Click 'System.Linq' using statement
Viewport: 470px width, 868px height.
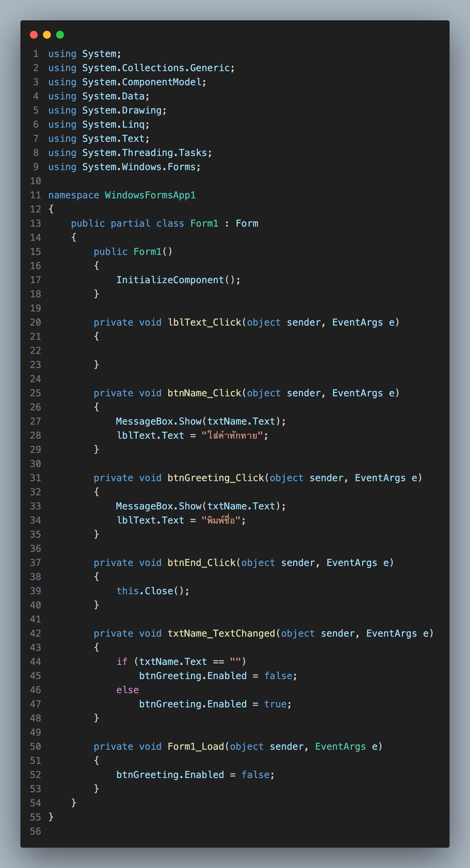coord(113,124)
